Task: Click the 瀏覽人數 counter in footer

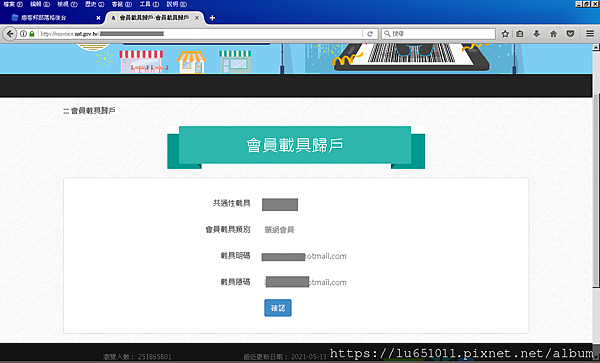Action: (137, 357)
